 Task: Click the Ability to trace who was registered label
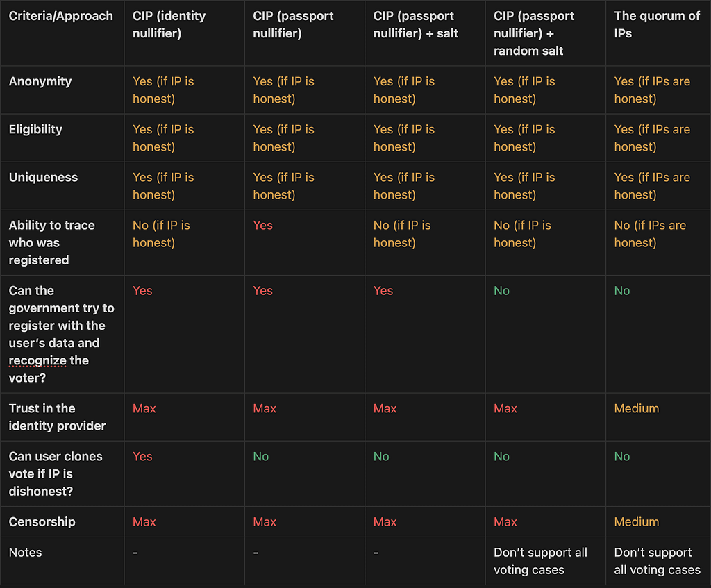(51, 242)
